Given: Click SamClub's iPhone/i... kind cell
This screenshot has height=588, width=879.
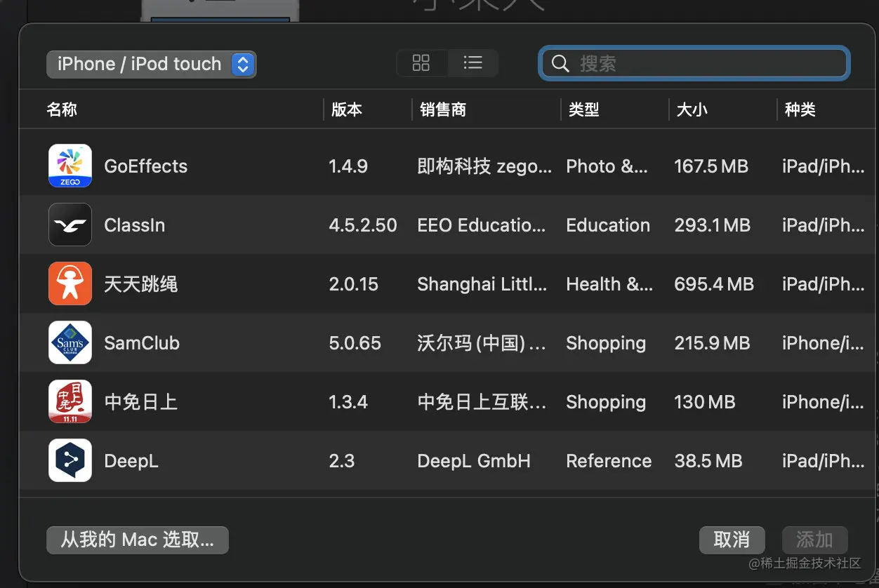Looking at the screenshot, I should pyautogui.click(x=824, y=343).
